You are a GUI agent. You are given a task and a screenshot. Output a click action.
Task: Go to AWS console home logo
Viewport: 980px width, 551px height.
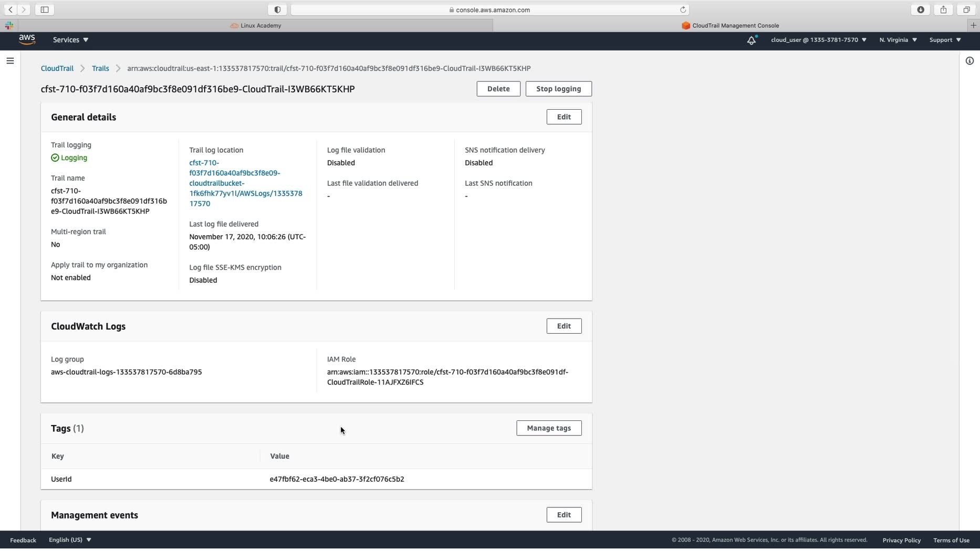tap(27, 40)
